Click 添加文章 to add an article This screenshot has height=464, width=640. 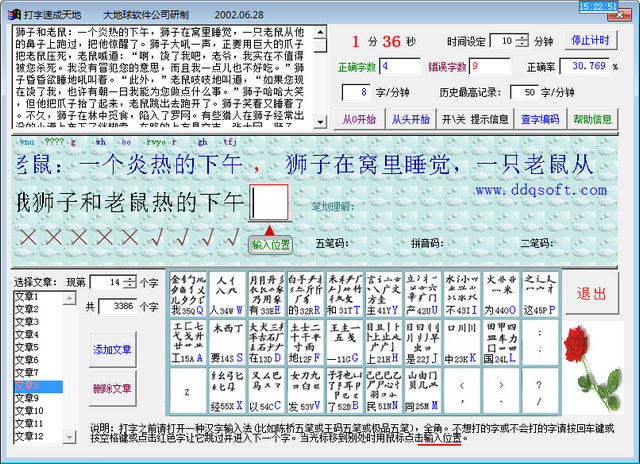[x=112, y=349]
